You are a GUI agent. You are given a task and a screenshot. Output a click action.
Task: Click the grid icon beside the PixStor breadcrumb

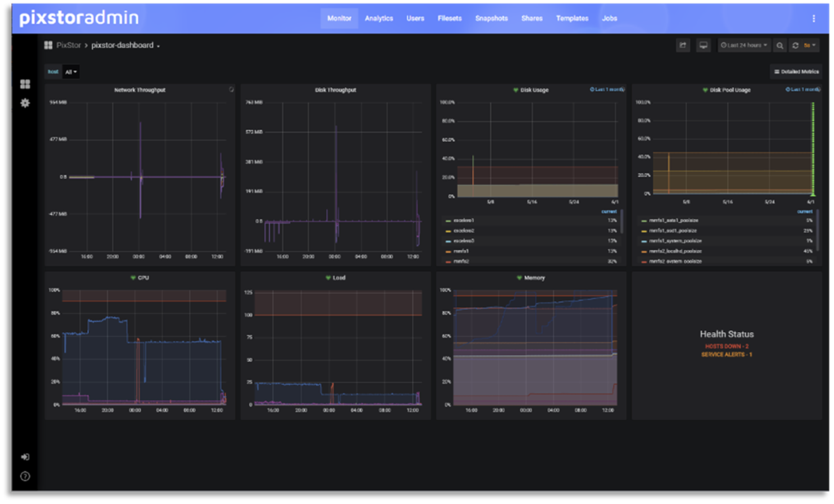pos(48,45)
